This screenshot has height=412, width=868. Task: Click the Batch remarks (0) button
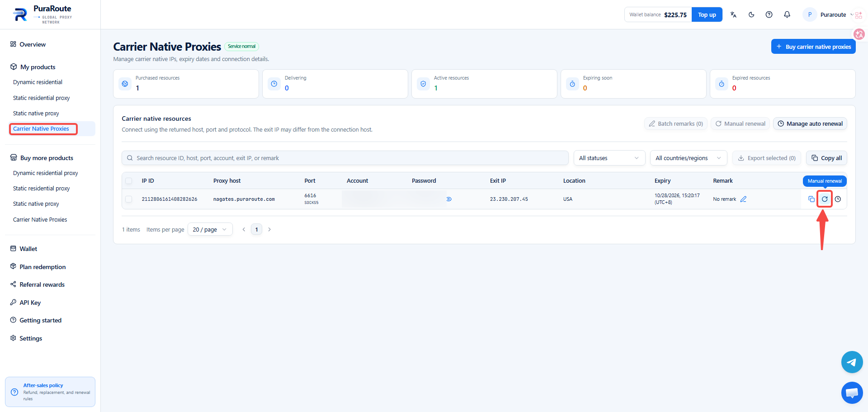click(x=676, y=123)
